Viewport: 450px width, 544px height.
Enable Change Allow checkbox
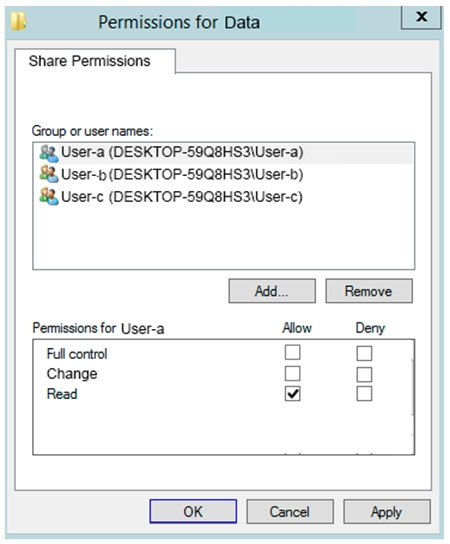click(x=292, y=374)
